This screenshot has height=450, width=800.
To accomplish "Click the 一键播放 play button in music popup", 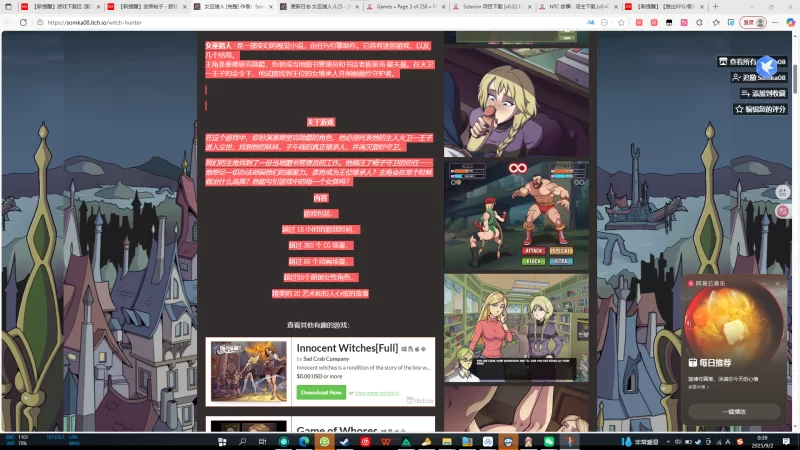I will coord(734,411).
